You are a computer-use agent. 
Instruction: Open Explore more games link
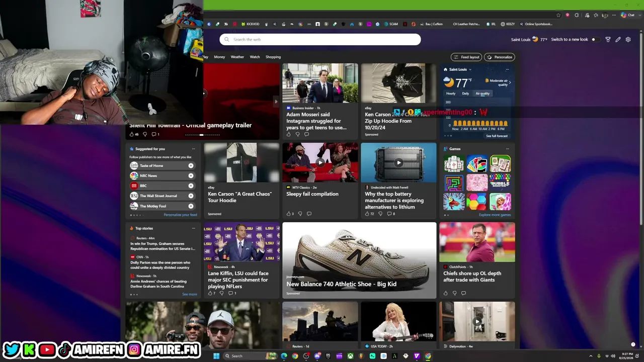coord(495,215)
